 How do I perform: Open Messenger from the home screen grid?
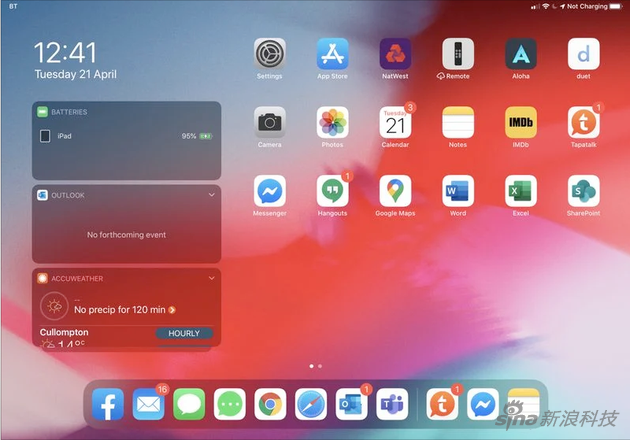tap(270, 191)
